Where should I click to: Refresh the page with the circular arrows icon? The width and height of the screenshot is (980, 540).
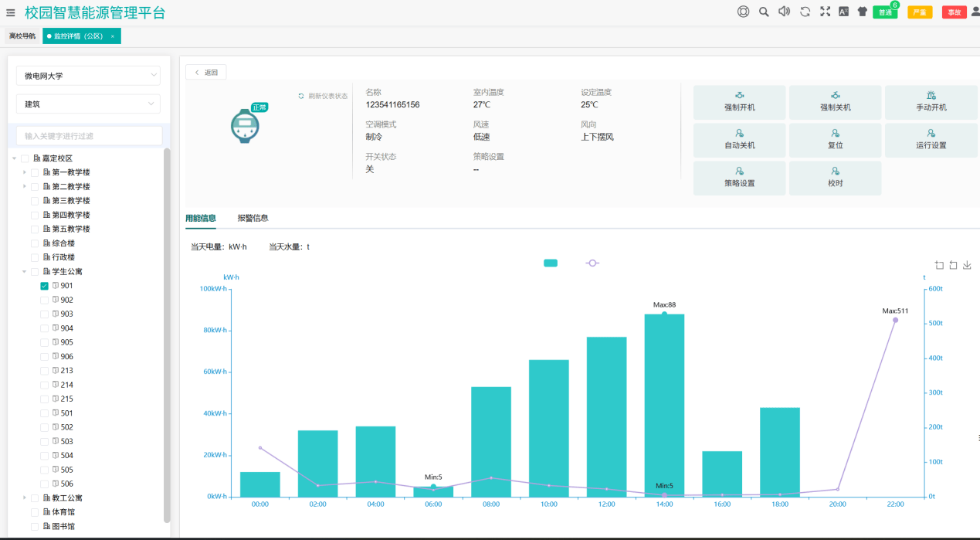(805, 12)
